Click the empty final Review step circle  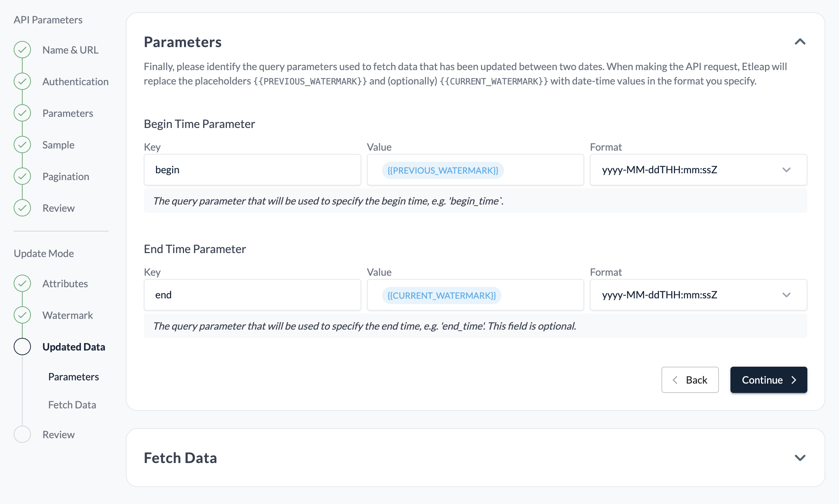(22, 434)
